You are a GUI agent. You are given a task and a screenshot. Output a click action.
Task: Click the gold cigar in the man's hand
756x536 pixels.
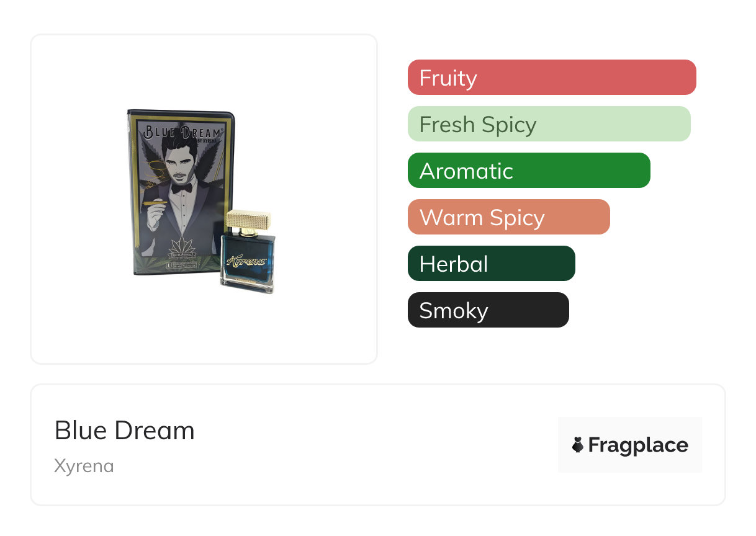pos(153,202)
